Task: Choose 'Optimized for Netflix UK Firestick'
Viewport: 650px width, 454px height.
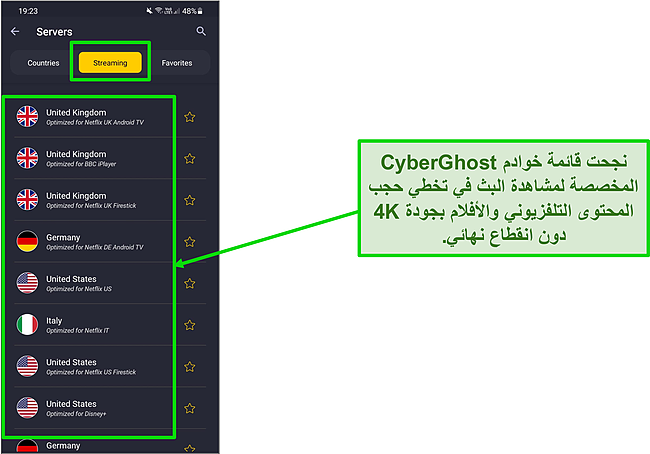Action: point(91,206)
